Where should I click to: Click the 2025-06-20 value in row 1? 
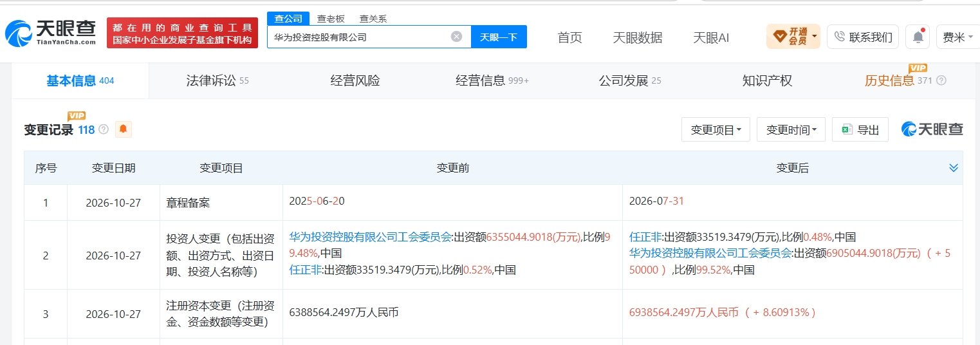click(x=317, y=201)
